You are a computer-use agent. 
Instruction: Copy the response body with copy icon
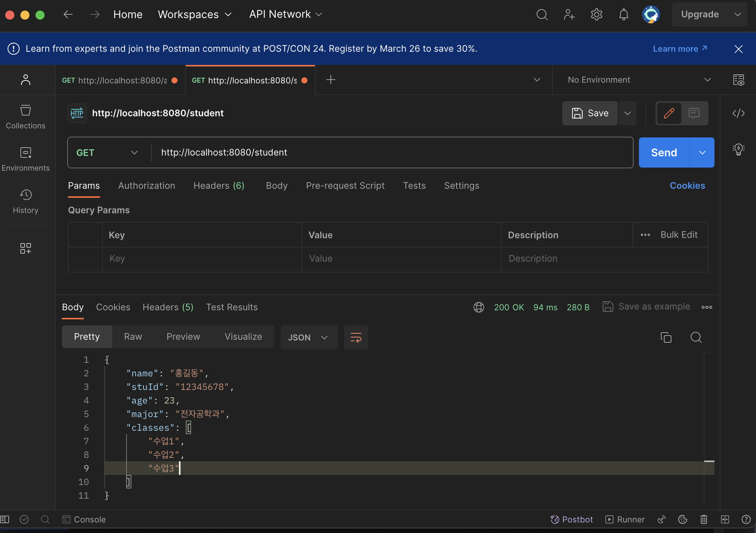pos(666,337)
